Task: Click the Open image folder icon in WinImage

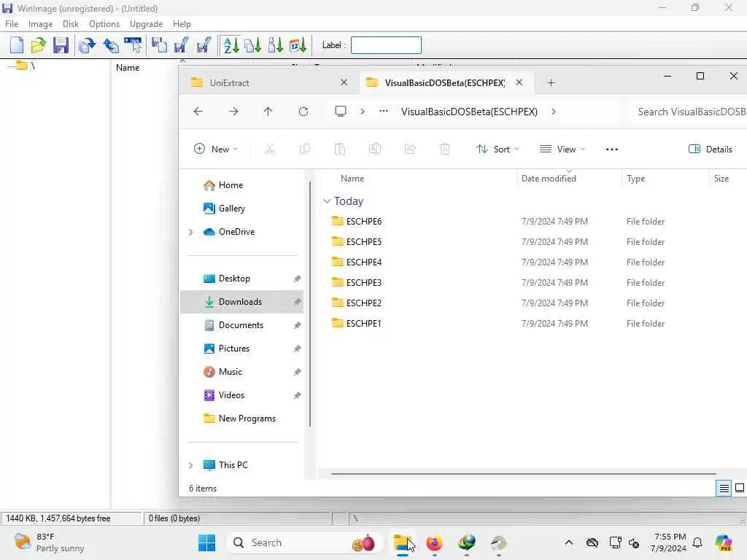Action: [x=38, y=45]
